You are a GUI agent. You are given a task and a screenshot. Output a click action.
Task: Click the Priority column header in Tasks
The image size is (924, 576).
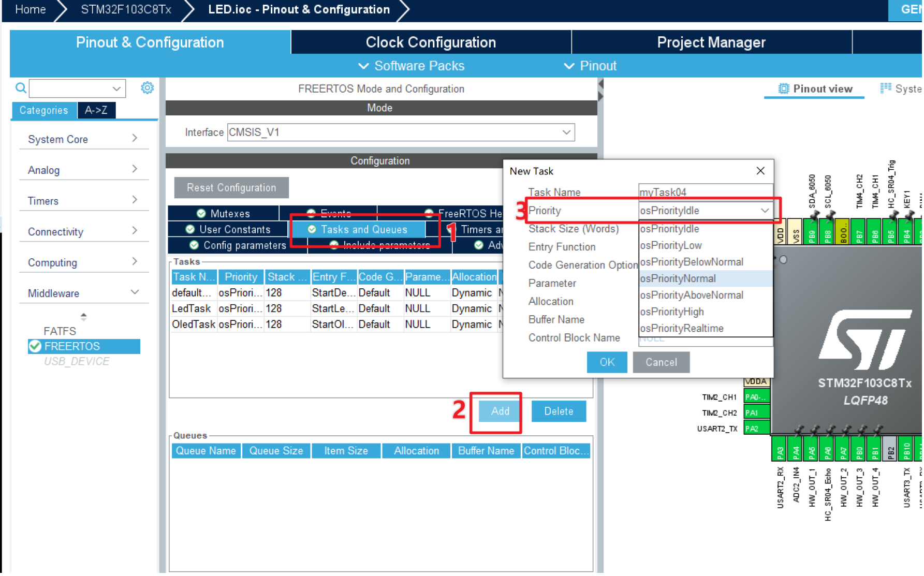241,277
